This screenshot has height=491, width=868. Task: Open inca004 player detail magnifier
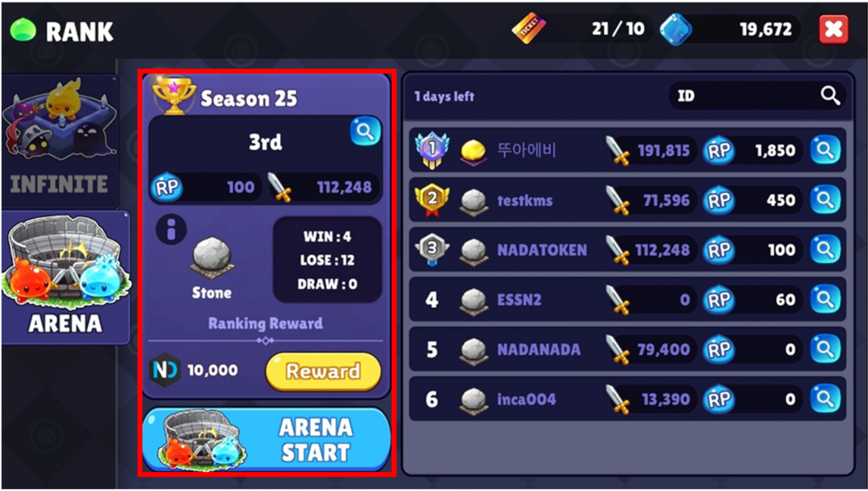coord(825,399)
